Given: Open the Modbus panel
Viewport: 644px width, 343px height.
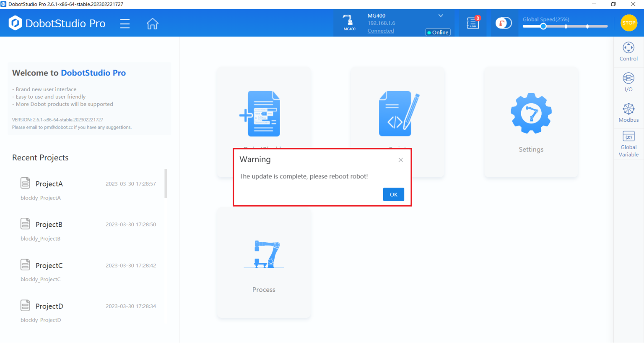Looking at the screenshot, I should pyautogui.click(x=628, y=113).
